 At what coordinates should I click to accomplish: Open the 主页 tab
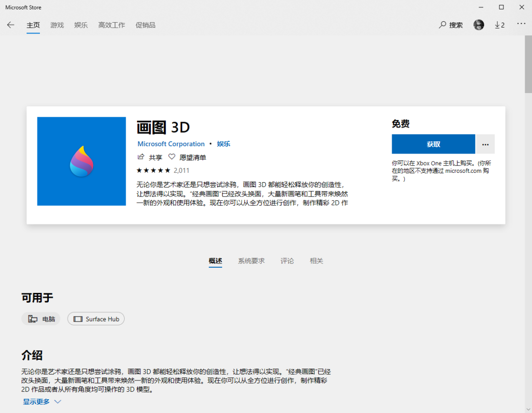(33, 25)
